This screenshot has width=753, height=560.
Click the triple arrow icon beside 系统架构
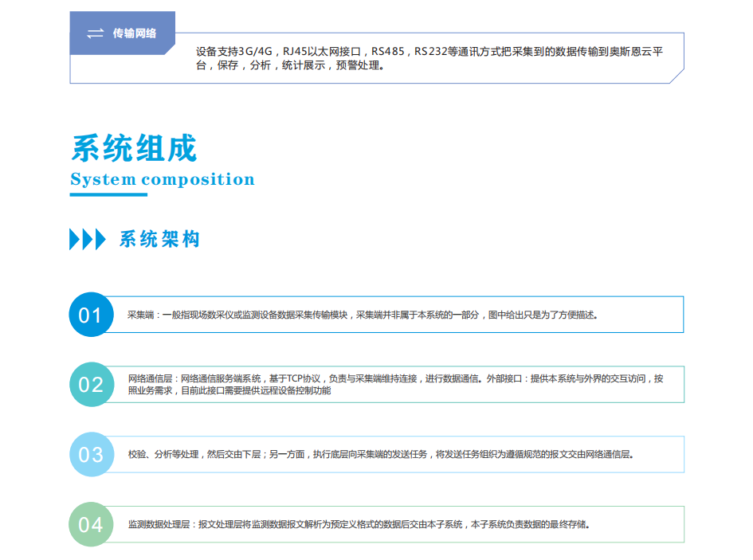click(88, 239)
